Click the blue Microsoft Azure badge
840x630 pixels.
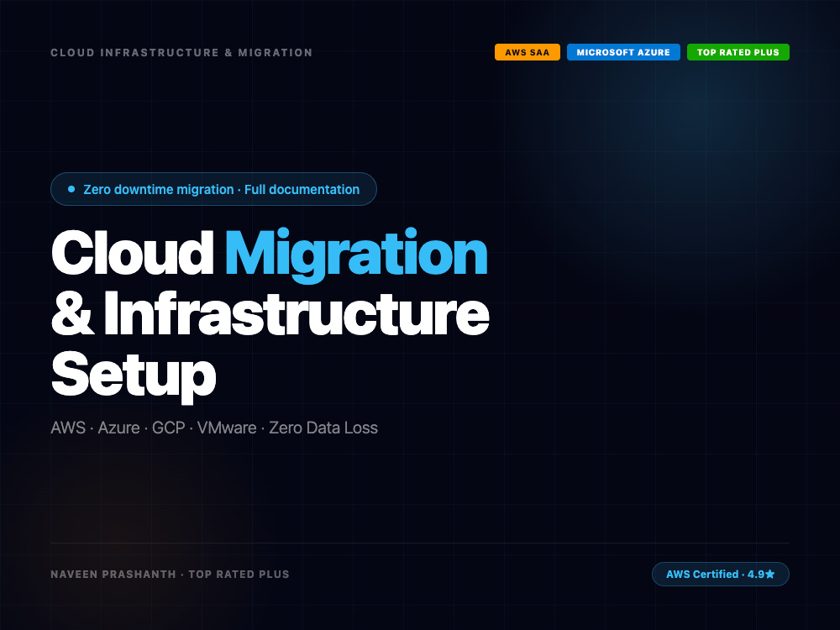623,52
